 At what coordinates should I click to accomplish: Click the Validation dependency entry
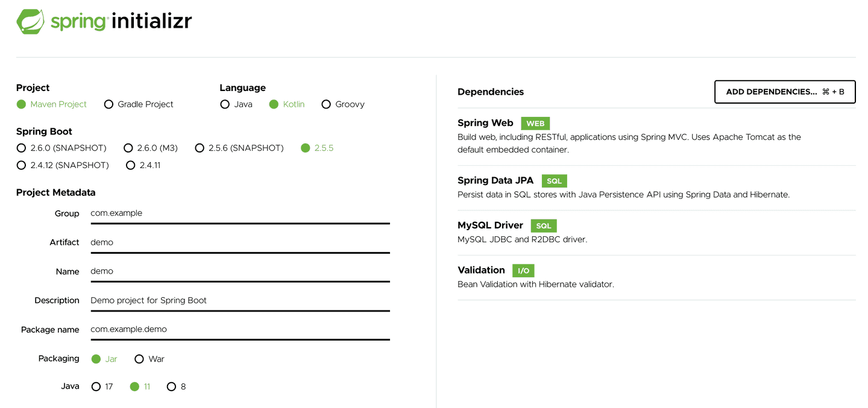pyautogui.click(x=481, y=270)
